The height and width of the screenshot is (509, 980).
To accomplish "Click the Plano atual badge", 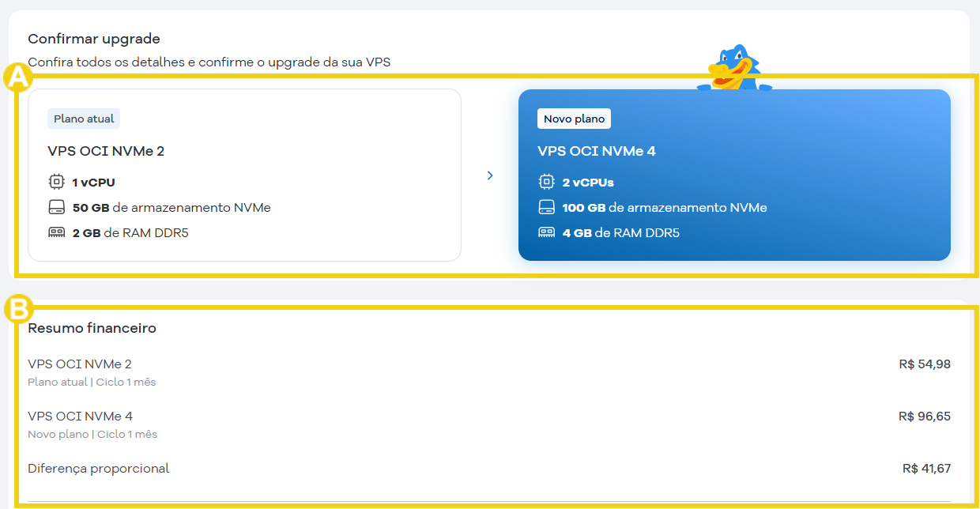I will pyautogui.click(x=84, y=119).
